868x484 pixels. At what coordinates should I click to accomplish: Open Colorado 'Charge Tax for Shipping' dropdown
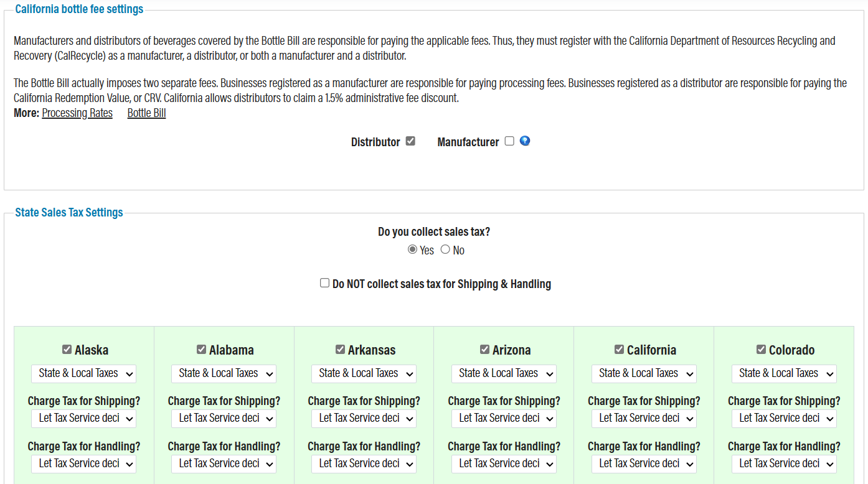point(784,418)
